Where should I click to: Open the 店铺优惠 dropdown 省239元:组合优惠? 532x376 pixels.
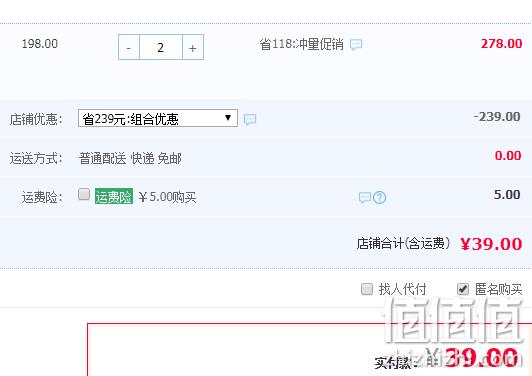click(x=158, y=118)
